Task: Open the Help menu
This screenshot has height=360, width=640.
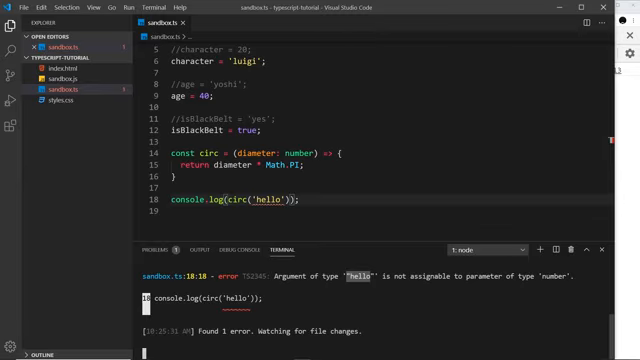Action: pyautogui.click(x=180, y=7)
